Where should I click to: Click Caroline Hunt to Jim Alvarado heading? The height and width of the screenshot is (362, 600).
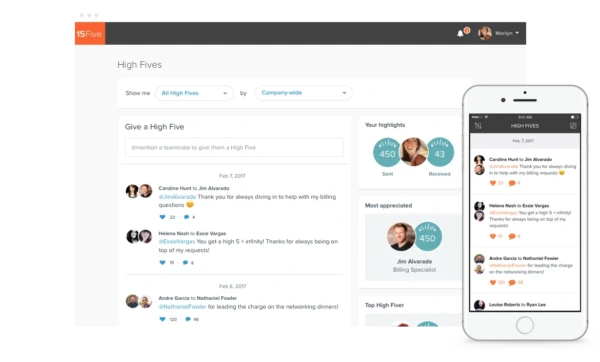tap(194, 188)
